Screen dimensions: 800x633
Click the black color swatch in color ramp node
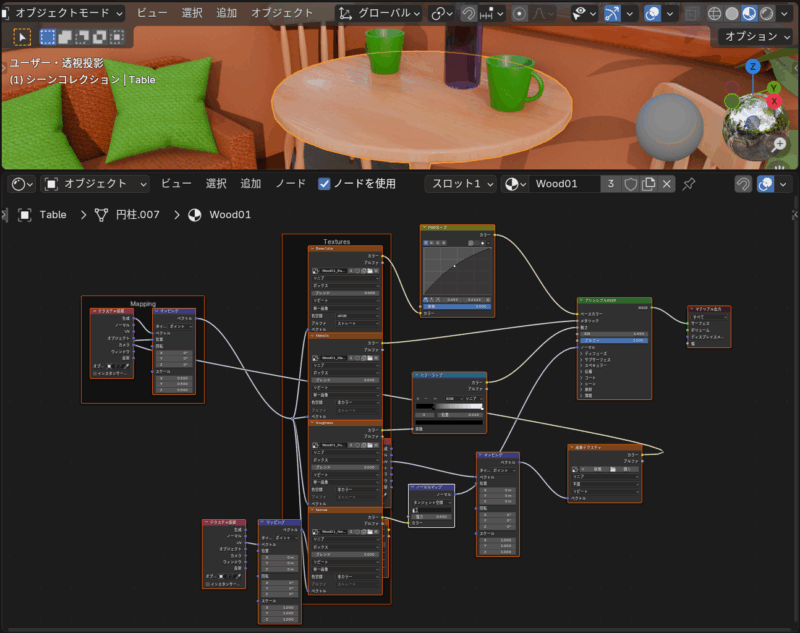[x=449, y=422]
